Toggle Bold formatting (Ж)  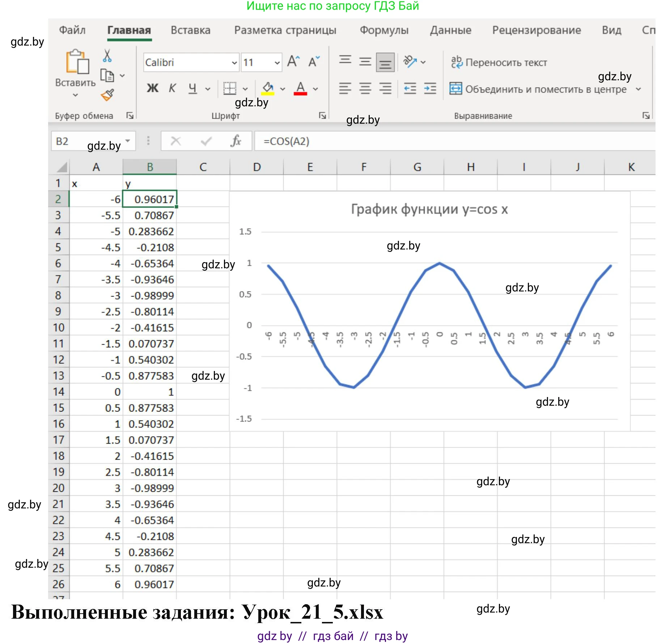point(152,88)
